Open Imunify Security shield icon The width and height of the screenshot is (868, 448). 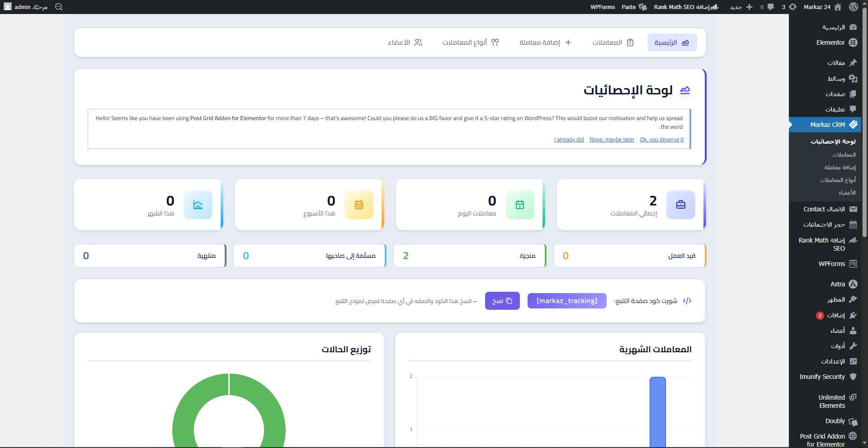pyautogui.click(x=853, y=377)
